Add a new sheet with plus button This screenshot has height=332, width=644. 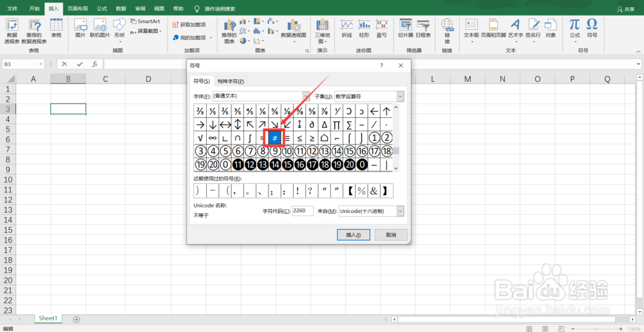77,319
